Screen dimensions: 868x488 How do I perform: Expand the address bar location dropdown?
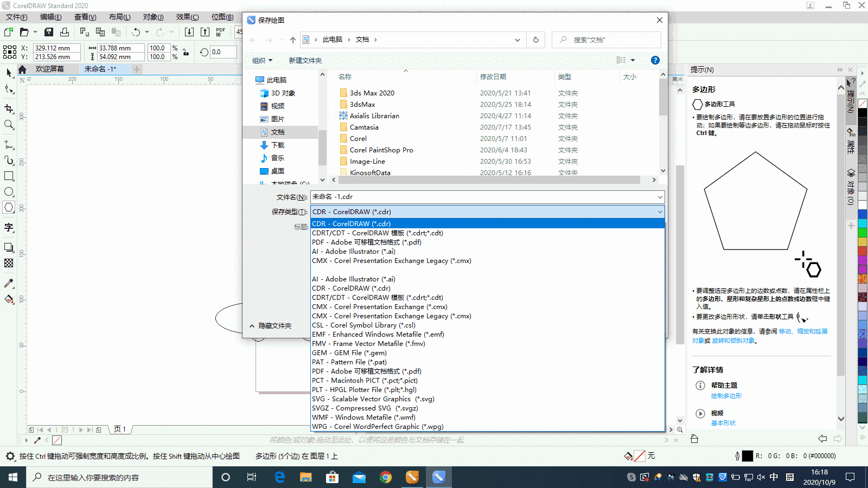(x=517, y=40)
